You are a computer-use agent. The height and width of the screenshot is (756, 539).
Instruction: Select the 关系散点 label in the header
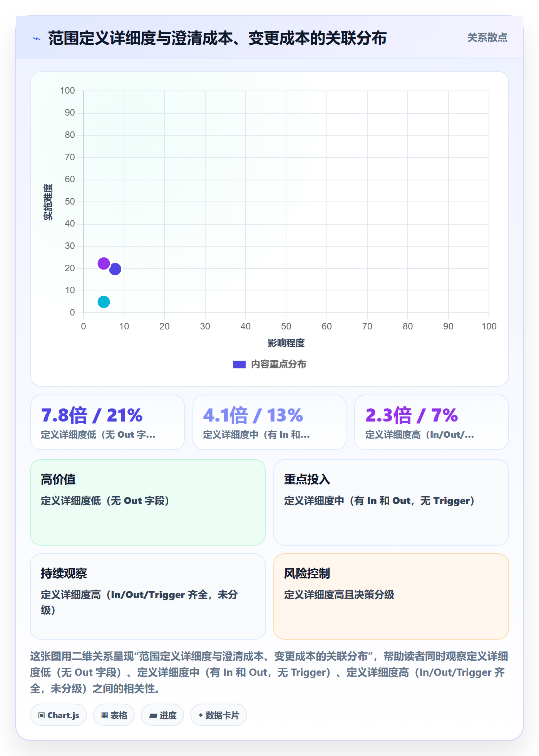(487, 38)
